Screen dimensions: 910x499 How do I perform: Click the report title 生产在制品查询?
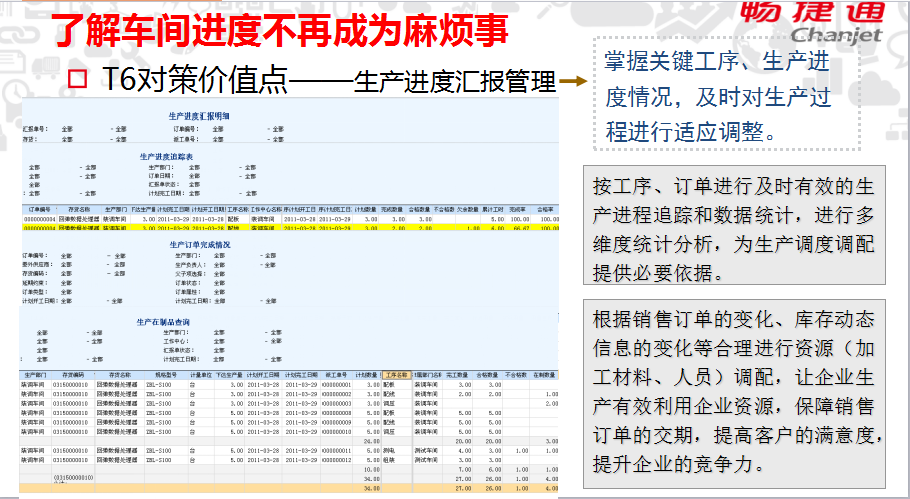click(163, 322)
